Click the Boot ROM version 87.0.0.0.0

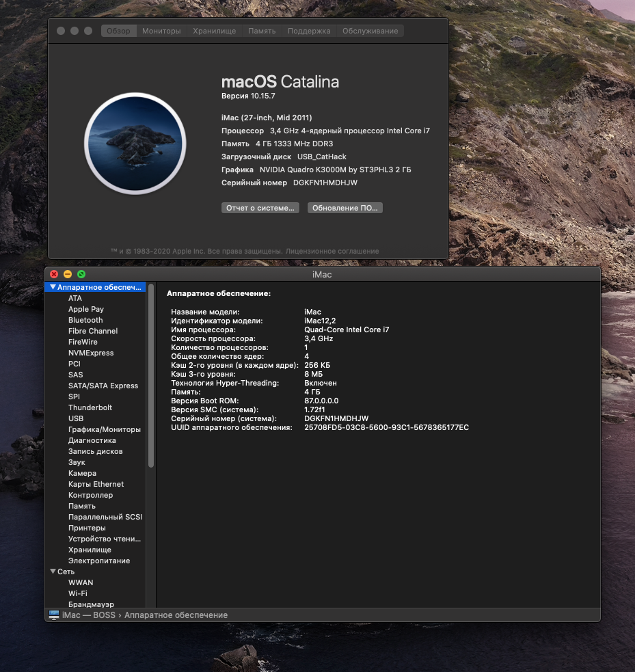pos(321,401)
